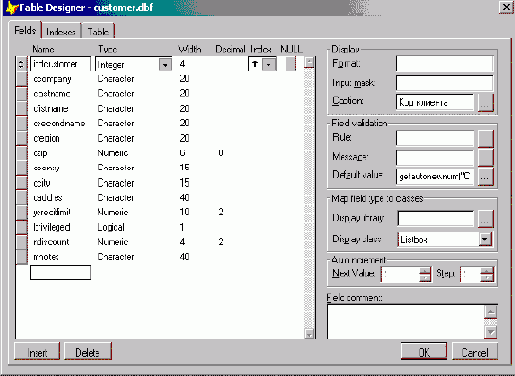Click row selector button beside company
Screen dimensions: 515x376
22,79
